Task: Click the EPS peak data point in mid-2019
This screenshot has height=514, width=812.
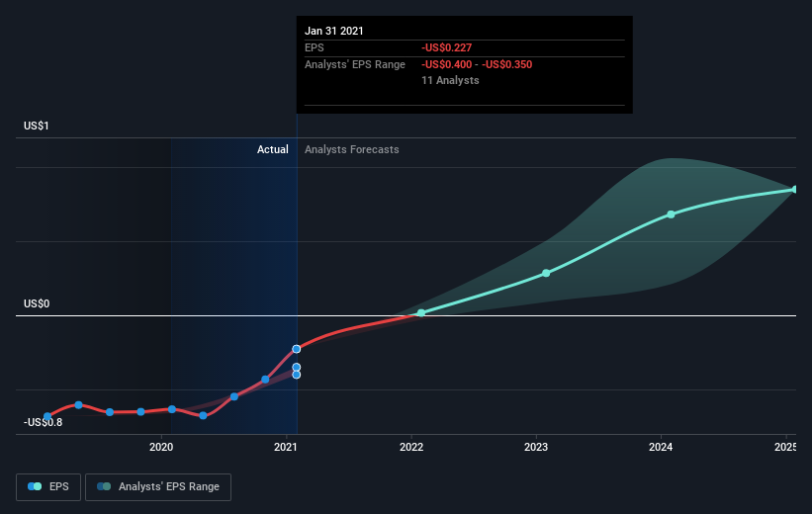Action: click(x=78, y=405)
